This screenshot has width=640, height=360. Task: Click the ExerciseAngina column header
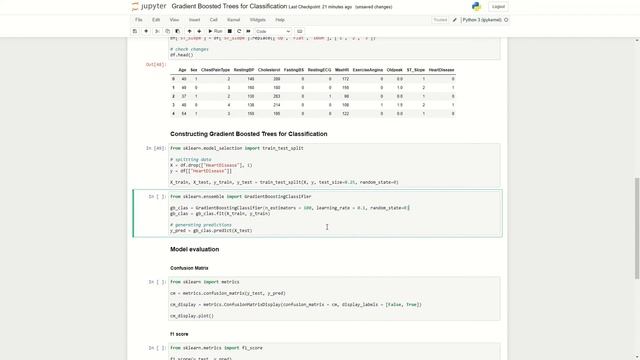point(368,70)
